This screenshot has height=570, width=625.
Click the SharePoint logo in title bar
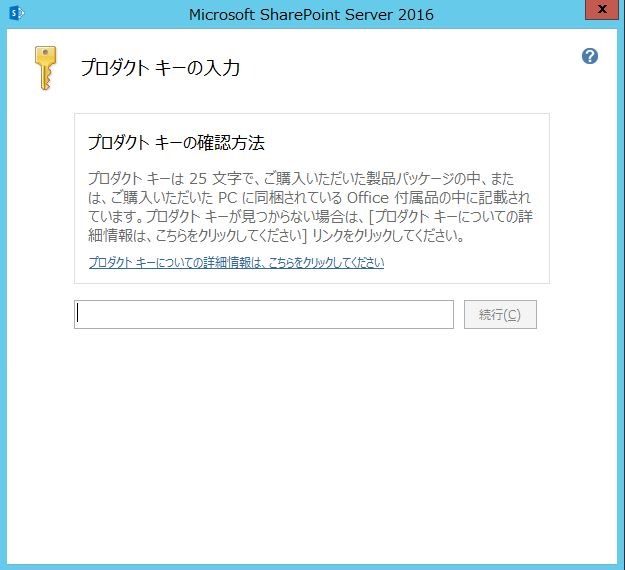tap(16, 14)
